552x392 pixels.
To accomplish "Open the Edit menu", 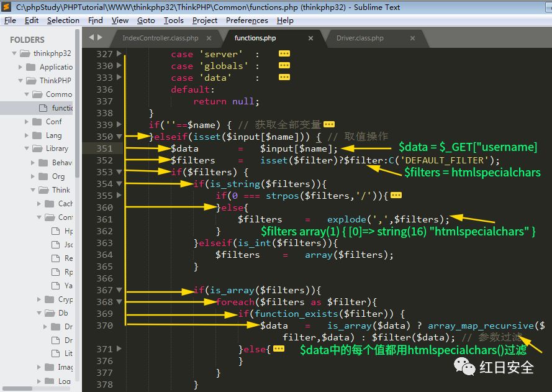I will pos(31,21).
